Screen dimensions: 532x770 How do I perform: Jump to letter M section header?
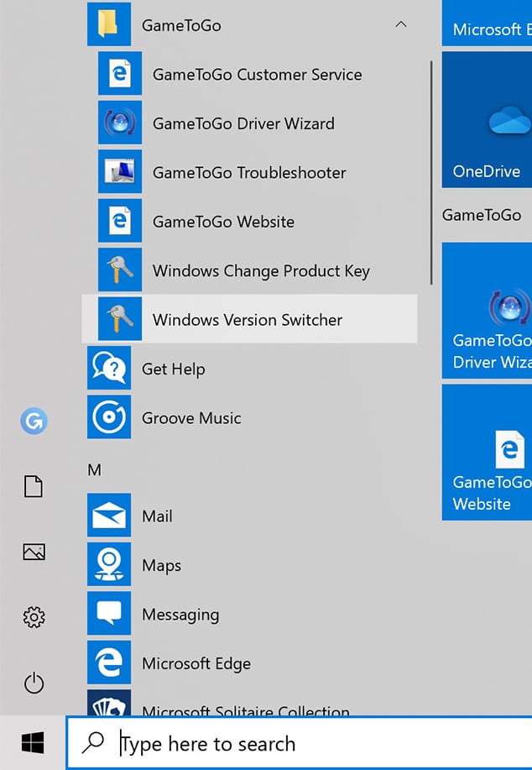[94, 470]
